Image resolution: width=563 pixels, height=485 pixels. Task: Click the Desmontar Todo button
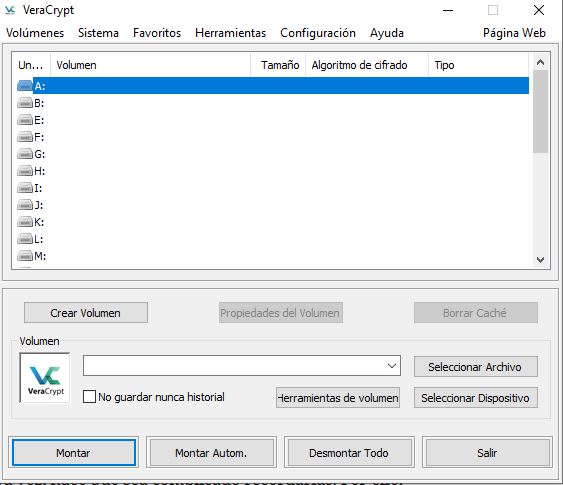pyautogui.click(x=349, y=453)
